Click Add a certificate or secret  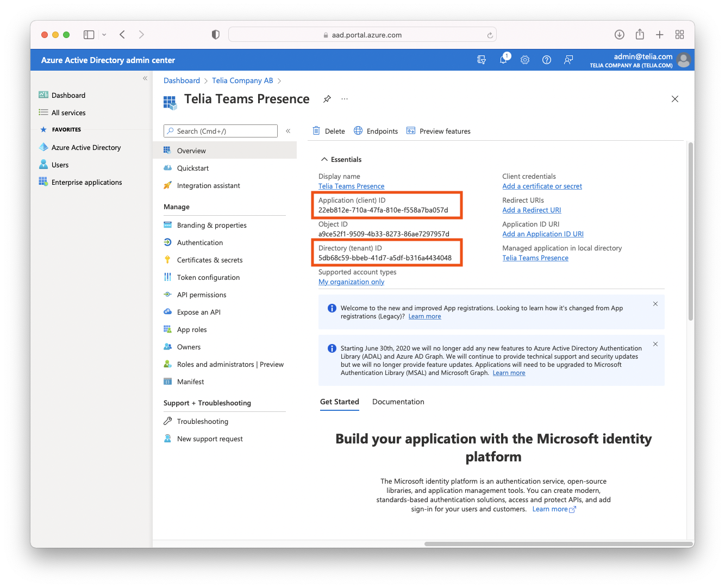[x=542, y=186]
